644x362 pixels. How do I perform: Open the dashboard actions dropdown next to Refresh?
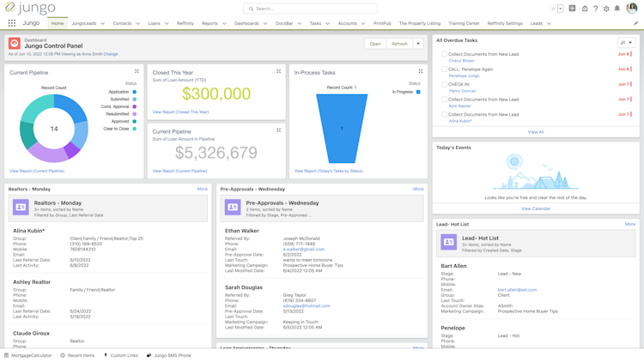418,44
